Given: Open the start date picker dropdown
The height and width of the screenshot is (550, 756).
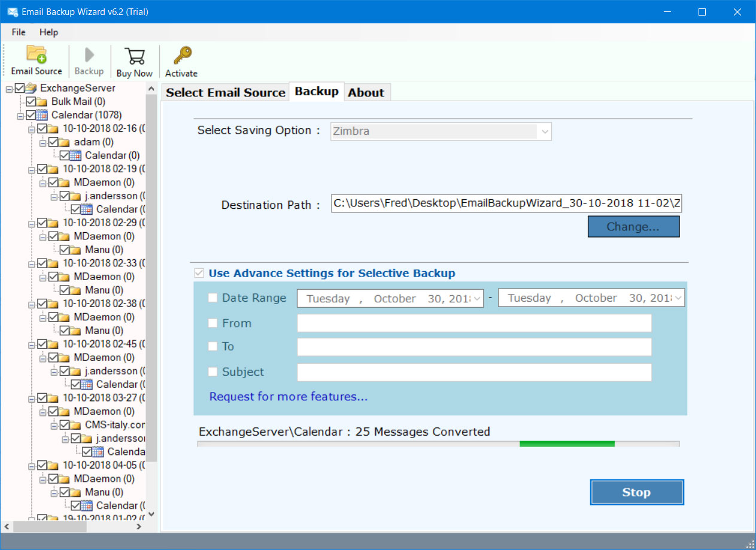Looking at the screenshot, I should tap(476, 298).
